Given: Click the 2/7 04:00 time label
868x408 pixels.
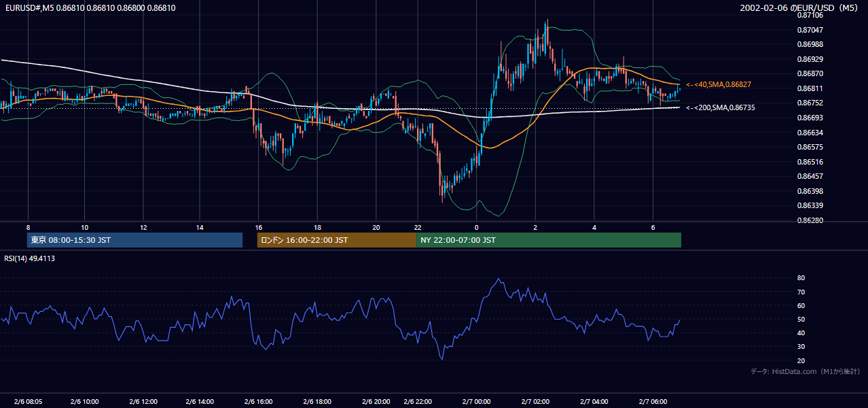Looking at the screenshot, I should [594, 402].
